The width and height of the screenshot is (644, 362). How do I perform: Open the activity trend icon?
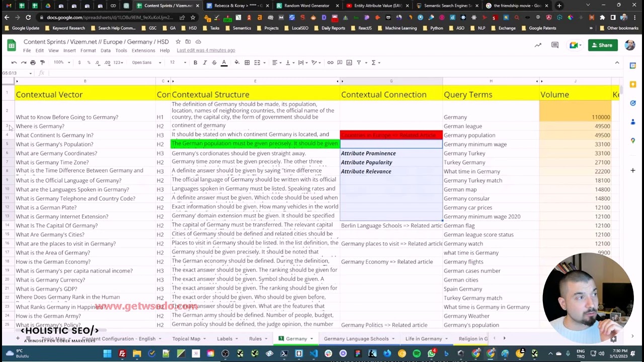538,45
